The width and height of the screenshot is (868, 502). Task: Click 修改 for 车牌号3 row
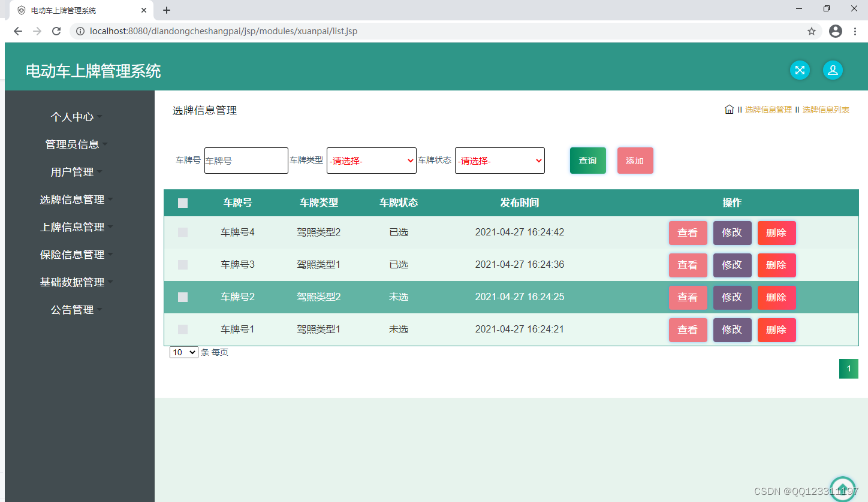point(733,265)
